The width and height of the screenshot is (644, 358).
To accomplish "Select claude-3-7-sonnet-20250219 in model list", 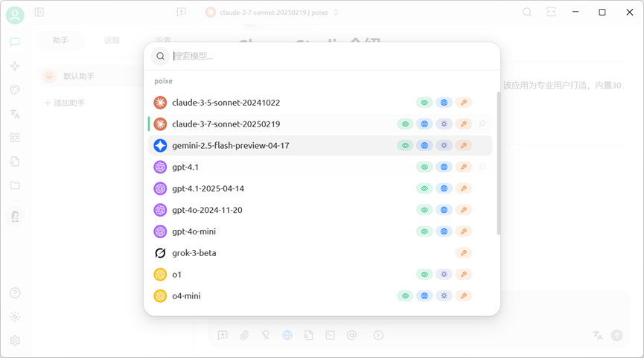I will 320,124.
